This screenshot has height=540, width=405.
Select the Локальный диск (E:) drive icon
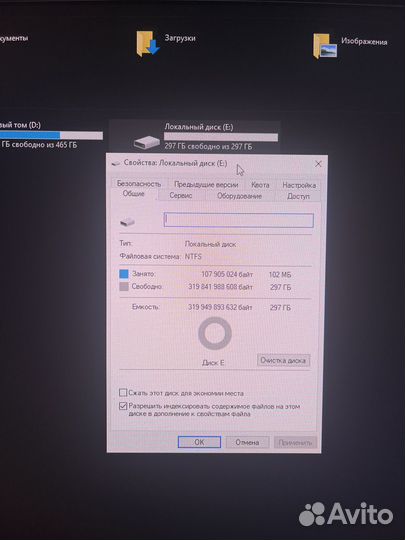click(146, 142)
